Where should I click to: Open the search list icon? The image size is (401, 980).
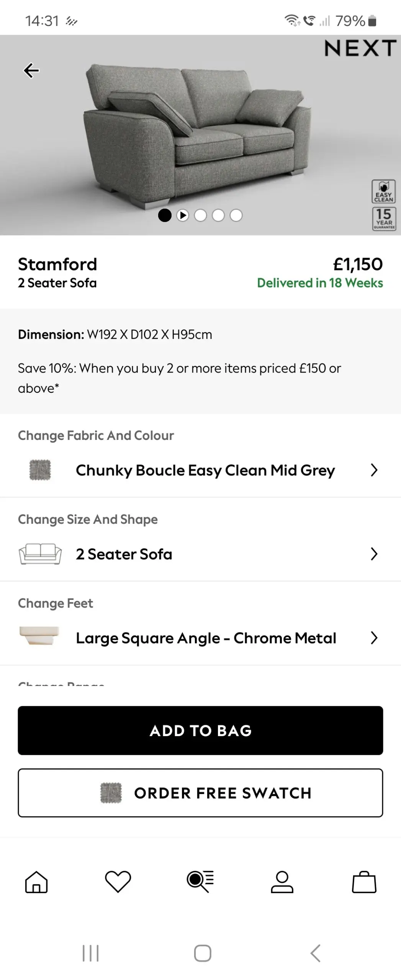click(x=200, y=882)
